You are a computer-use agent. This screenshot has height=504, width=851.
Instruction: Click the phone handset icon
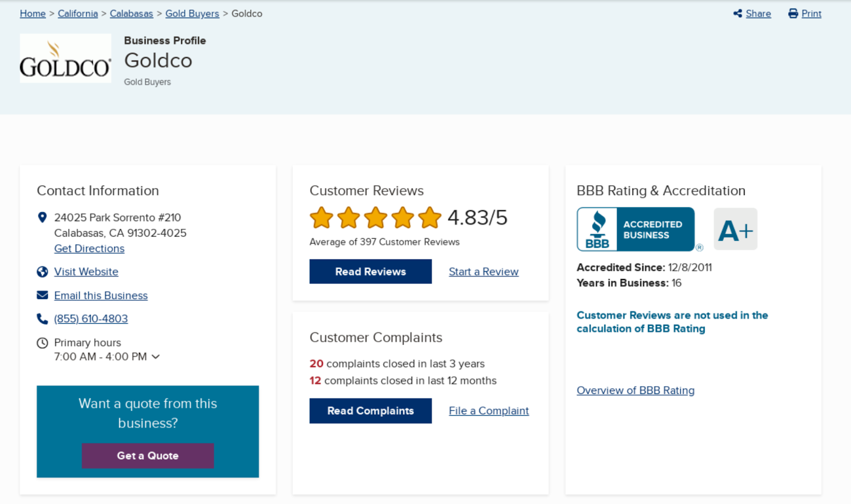point(43,319)
